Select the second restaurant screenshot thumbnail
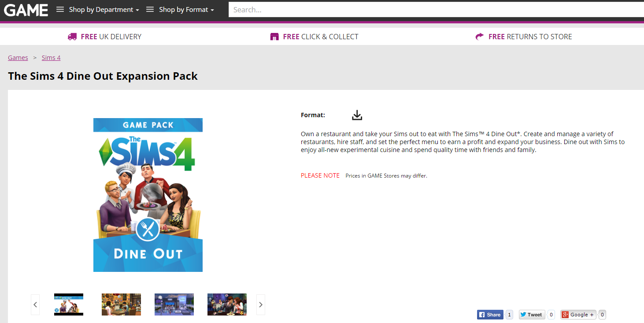The height and width of the screenshot is (323, 644). (121, 304)
